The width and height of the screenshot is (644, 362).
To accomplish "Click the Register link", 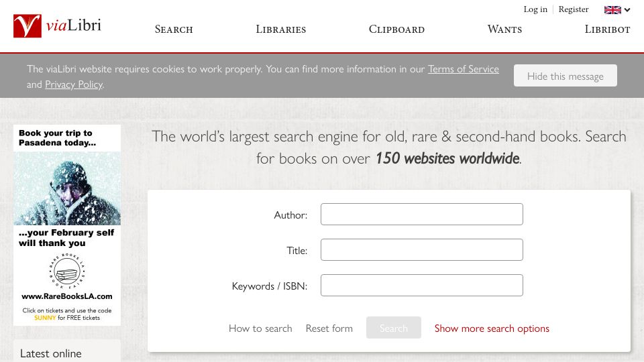I will pyautogui.click(x=574, y=9).
